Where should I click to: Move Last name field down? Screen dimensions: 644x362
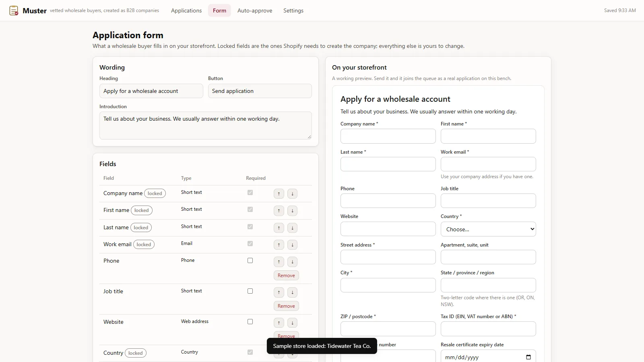(292, 228)
